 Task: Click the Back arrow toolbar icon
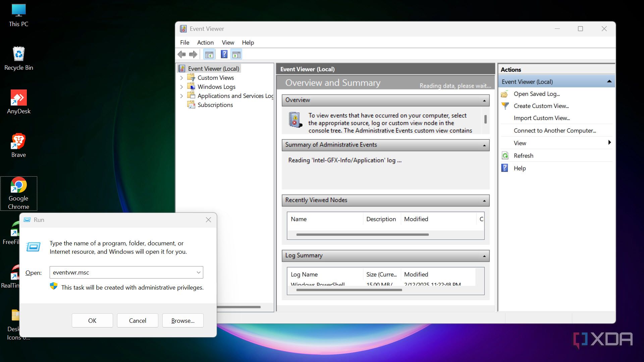(x=182, y=54)
